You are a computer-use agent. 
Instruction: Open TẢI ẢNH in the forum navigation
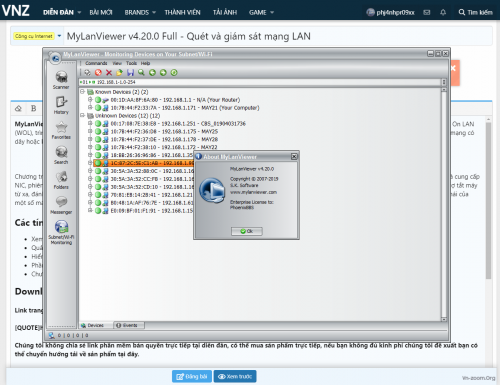225,12
